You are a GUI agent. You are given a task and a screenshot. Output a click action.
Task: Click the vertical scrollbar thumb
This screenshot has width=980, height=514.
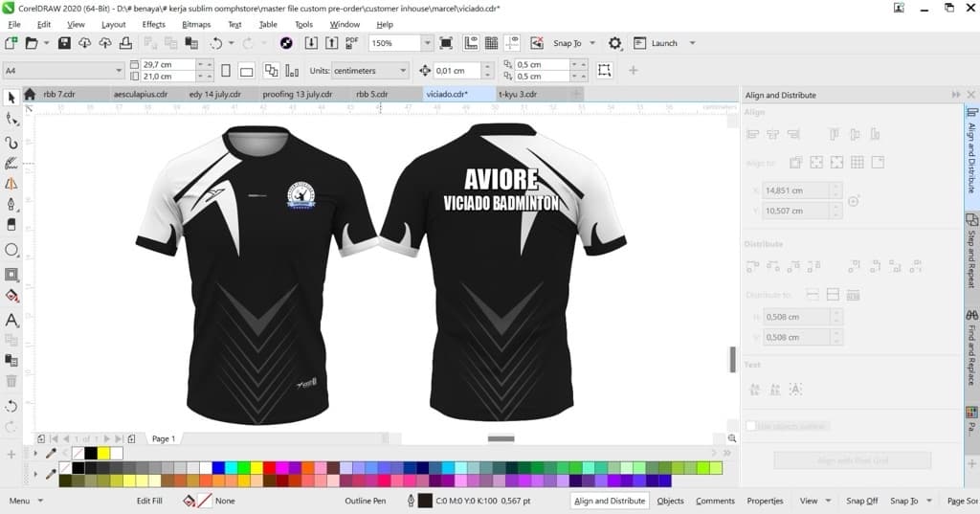[x=732, y=360]
